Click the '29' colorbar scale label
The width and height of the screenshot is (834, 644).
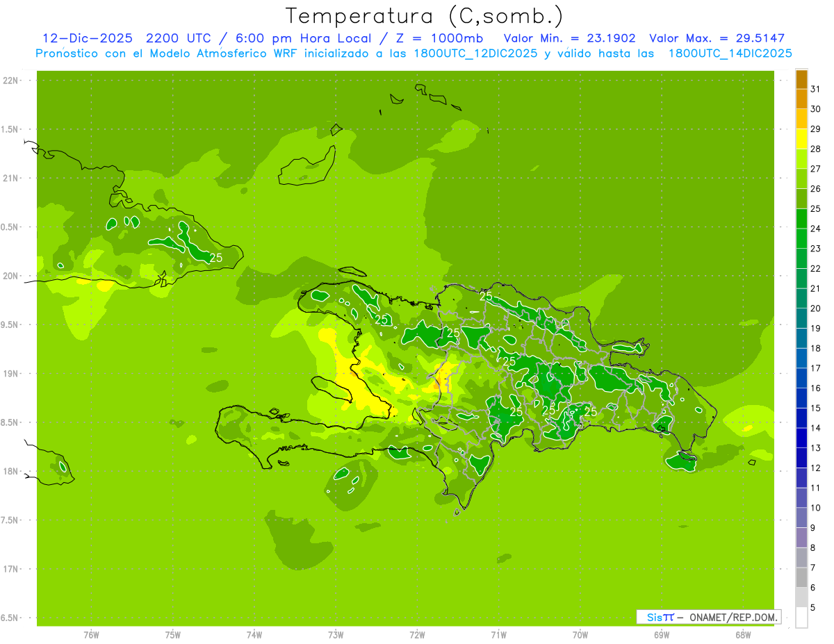coord(815,129)
